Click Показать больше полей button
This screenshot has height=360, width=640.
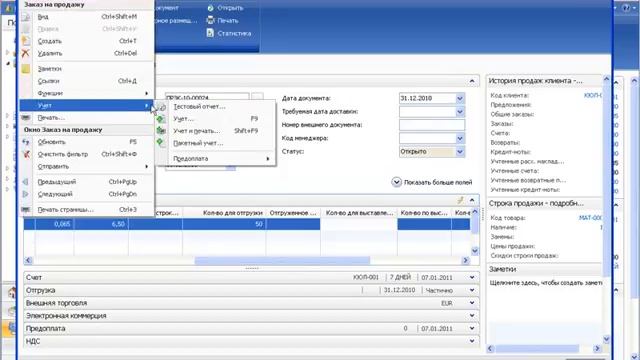(432, 182)
